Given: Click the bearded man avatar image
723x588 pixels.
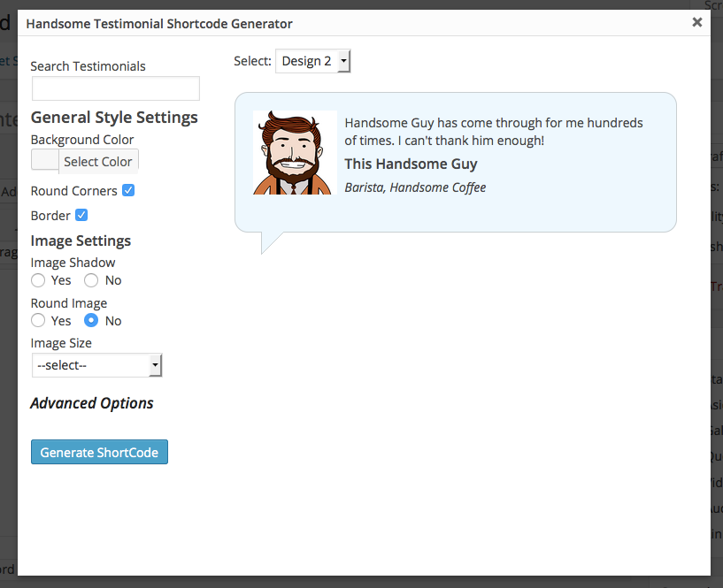Looking at the screenshot, I should 295,152.
